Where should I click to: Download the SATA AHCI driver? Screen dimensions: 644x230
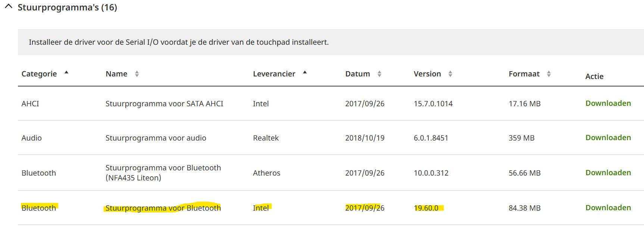click(x=608, y=103)
